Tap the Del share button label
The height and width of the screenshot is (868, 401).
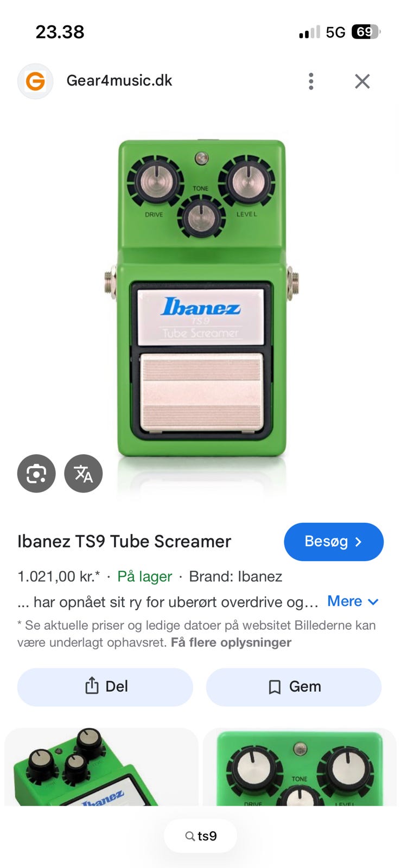tap(117, 686)
